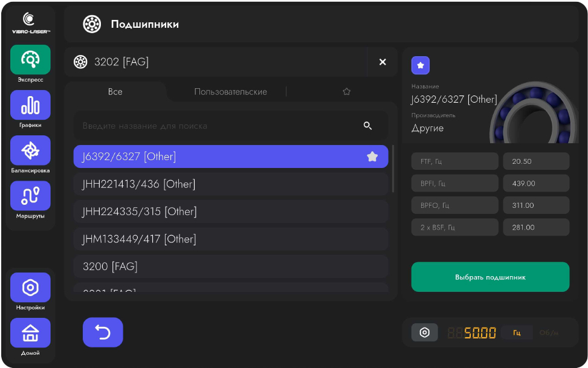Click the Выбрать подшипник button
This screenshot has height=368, width=588.
(490, 277)
